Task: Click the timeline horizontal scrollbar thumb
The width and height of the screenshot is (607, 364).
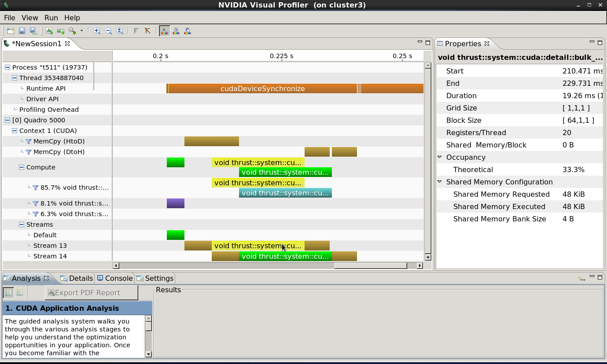Action: click(x=371, y=265)
